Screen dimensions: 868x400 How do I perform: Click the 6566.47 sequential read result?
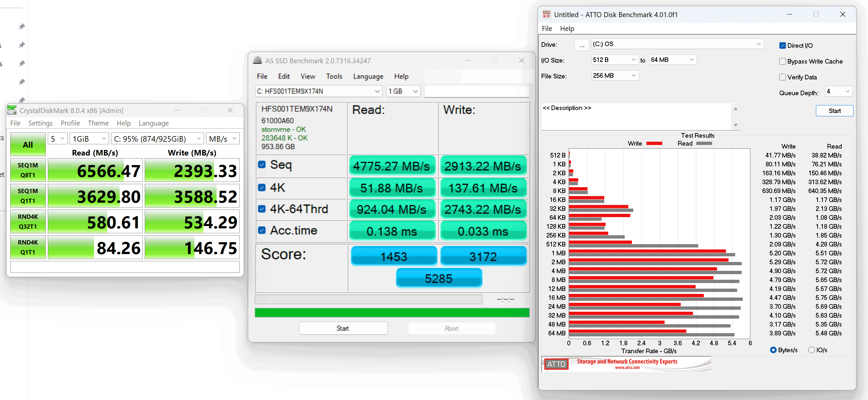tap(95, 170)
